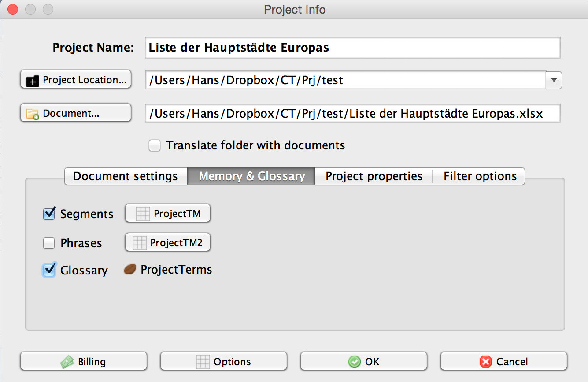Uncheck the Segments checkbox

pos(49,214)
